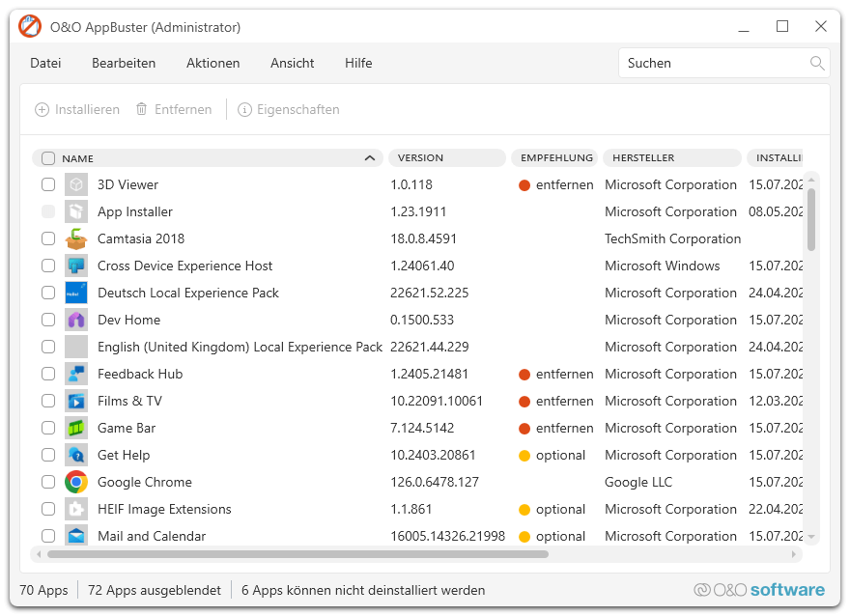Click the Mail and Calendar app icon
This screenshot has width=850, height=616.
pos(76,537)
